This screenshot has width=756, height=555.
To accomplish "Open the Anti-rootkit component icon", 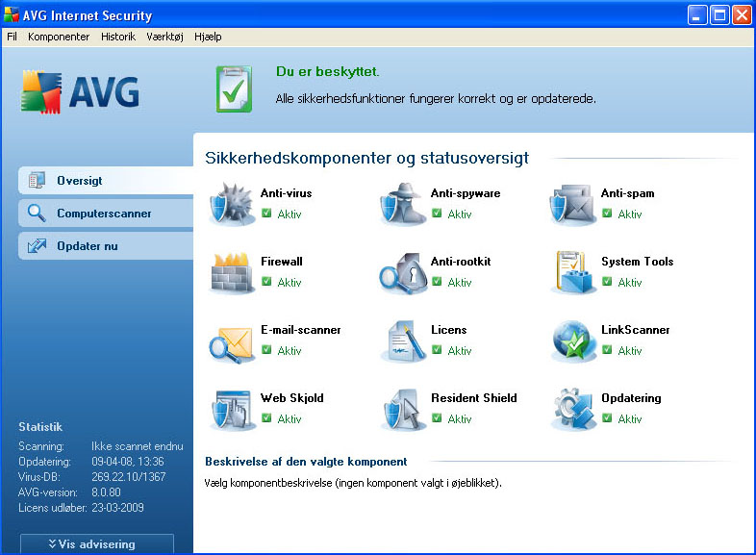I will click(x=402, y=273).
